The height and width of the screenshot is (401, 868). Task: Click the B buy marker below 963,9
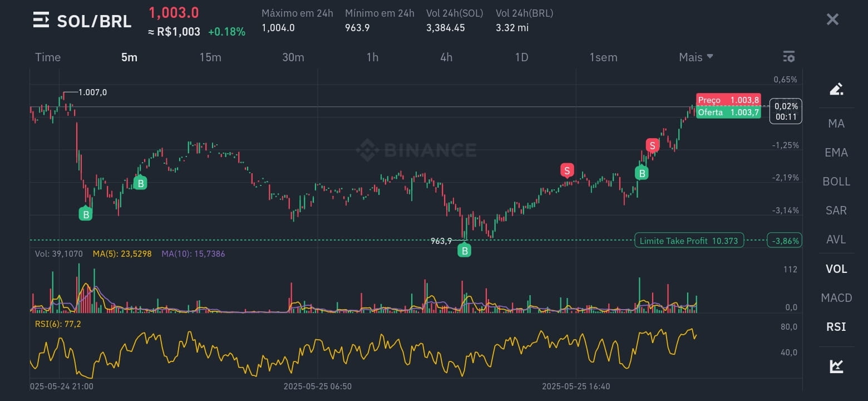click(464, 251)
